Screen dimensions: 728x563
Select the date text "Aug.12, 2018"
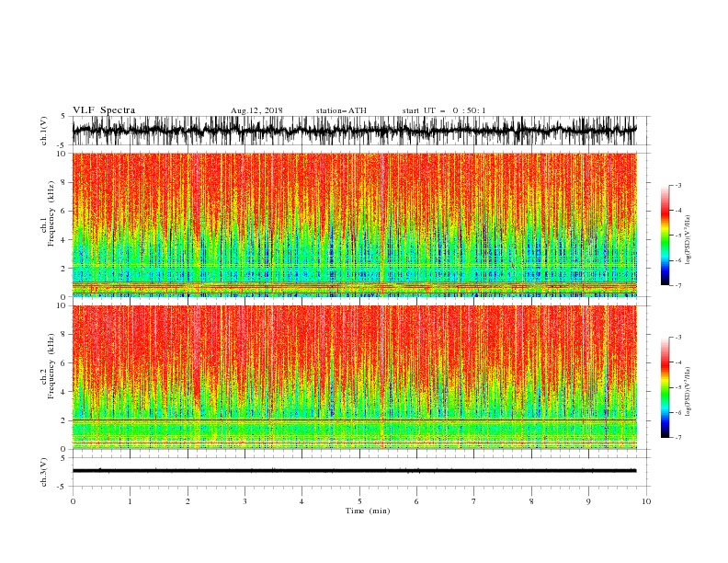click(256, 110)
